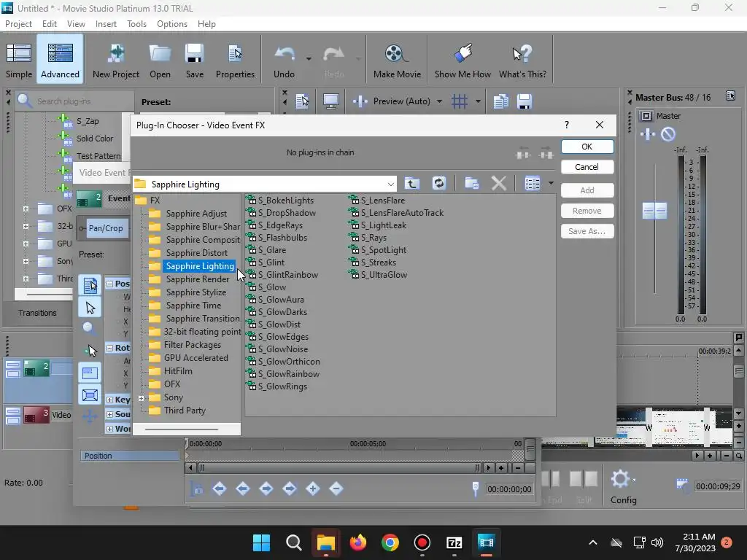The height and width of the screenshot is (560, 747).
Task: Switch to Simple mode
Action: 19,61
